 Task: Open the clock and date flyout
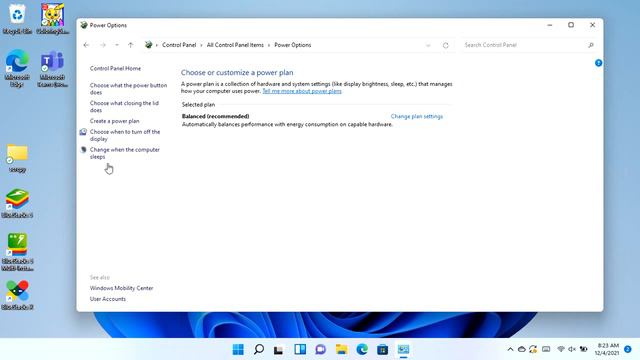607,349
